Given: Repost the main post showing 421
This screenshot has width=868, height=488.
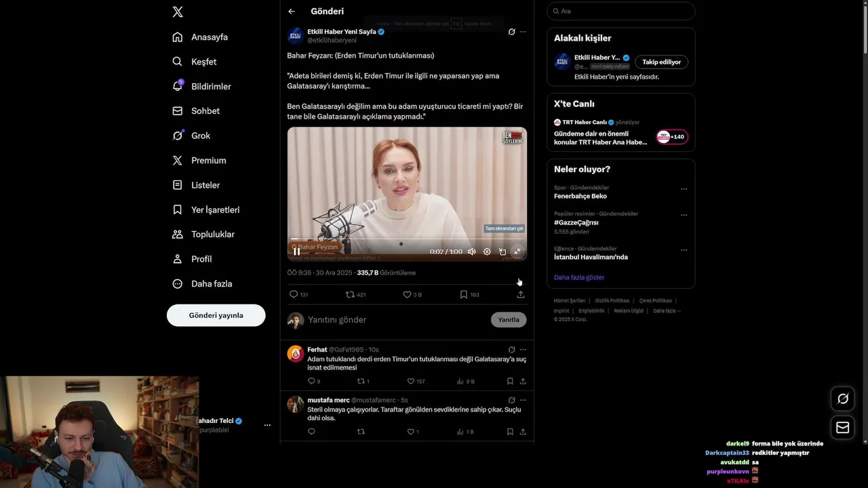Looking at the screenshot, I should 355,295.
